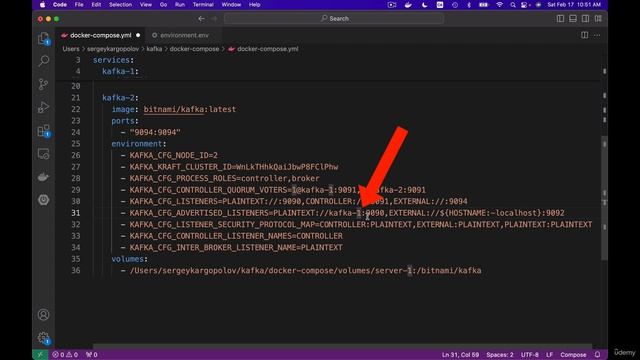The image size is (640, 360).
Task: Open the Code application menu
Action: (x=60, y=5)
